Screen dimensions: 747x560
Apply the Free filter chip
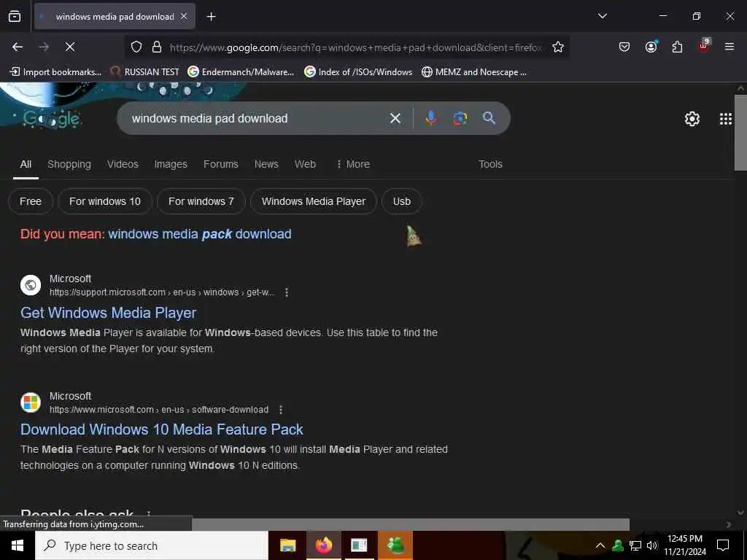click(x=31, y=201)
